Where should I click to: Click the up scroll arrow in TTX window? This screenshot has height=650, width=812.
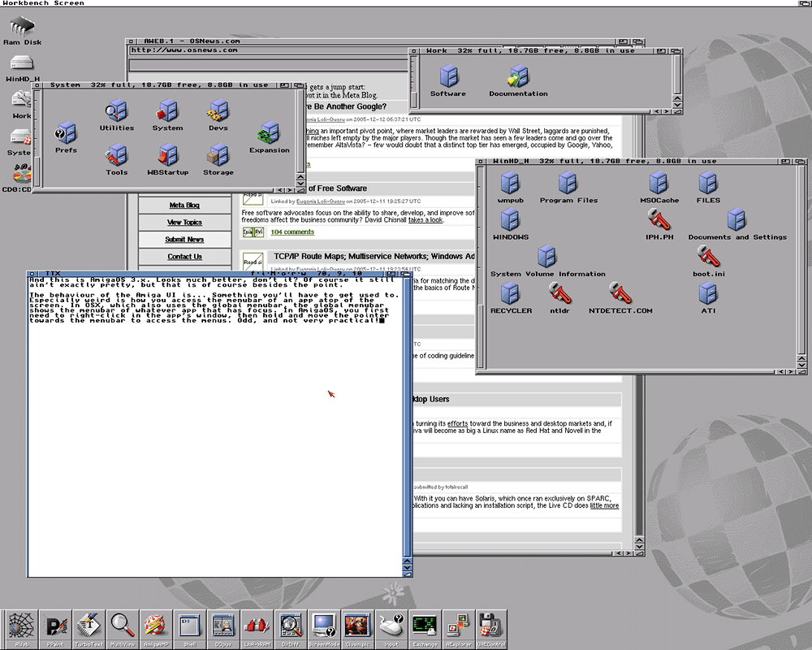click(x=407, y=561)
